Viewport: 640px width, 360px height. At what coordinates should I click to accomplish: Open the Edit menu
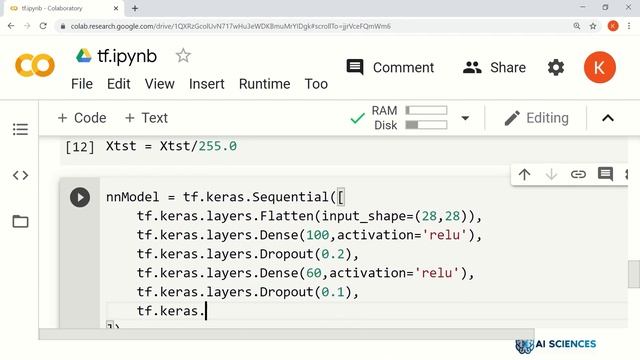pos(118,84)
